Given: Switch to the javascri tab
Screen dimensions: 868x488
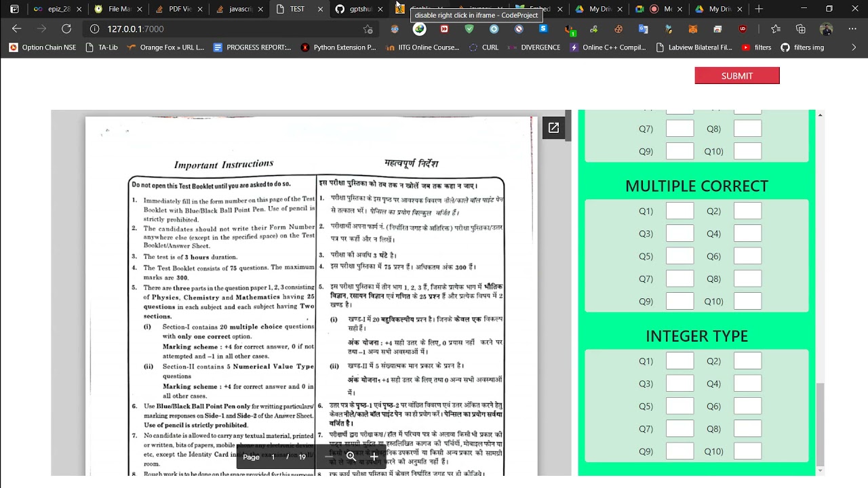Looking at the screenshot, I should point(239,9).
